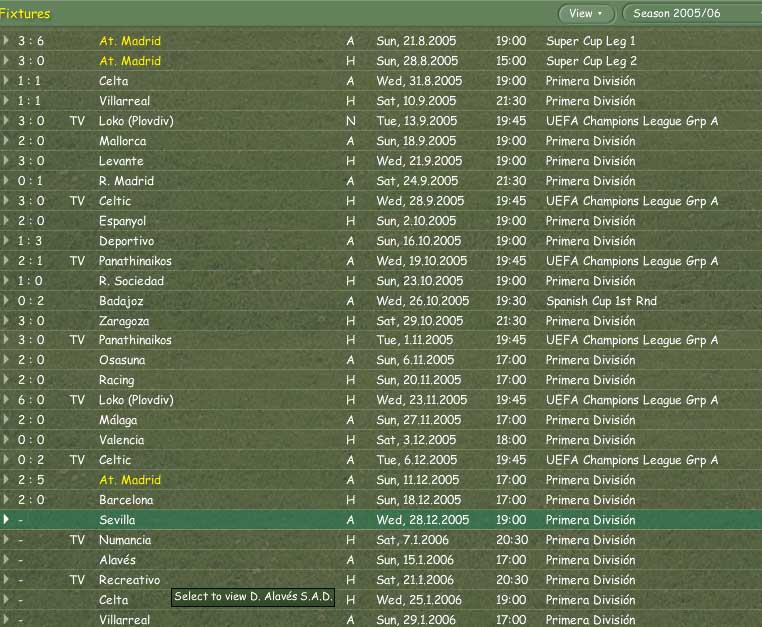The width and height of the screenshot is (762, 627).
Task: Expand the arrow next to the R. Madrid fixture
Action: coord(6,180)
